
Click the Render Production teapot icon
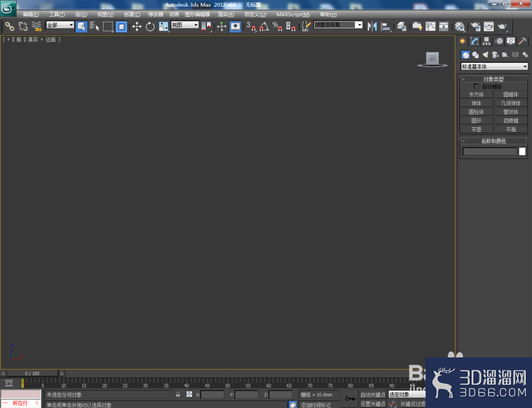[x=502, y=26]
